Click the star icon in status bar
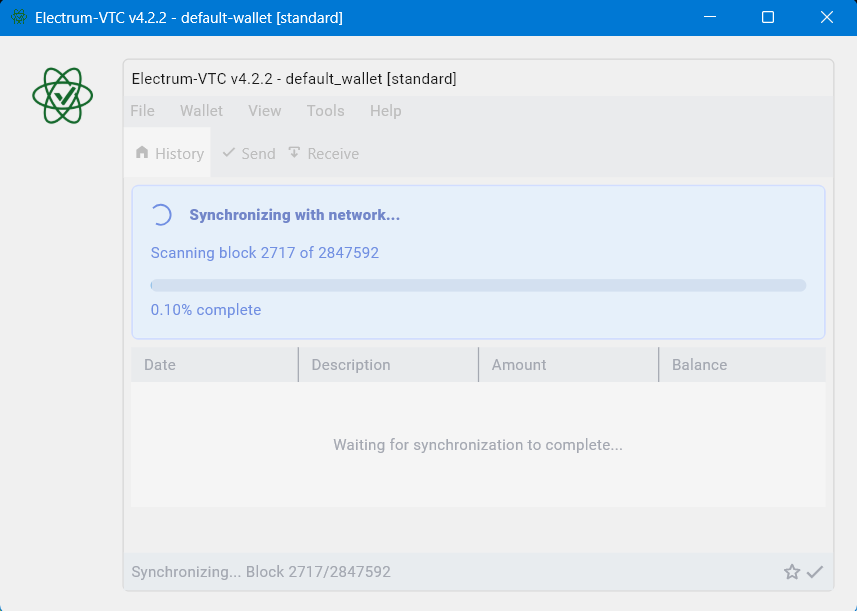 coord(791,572)
